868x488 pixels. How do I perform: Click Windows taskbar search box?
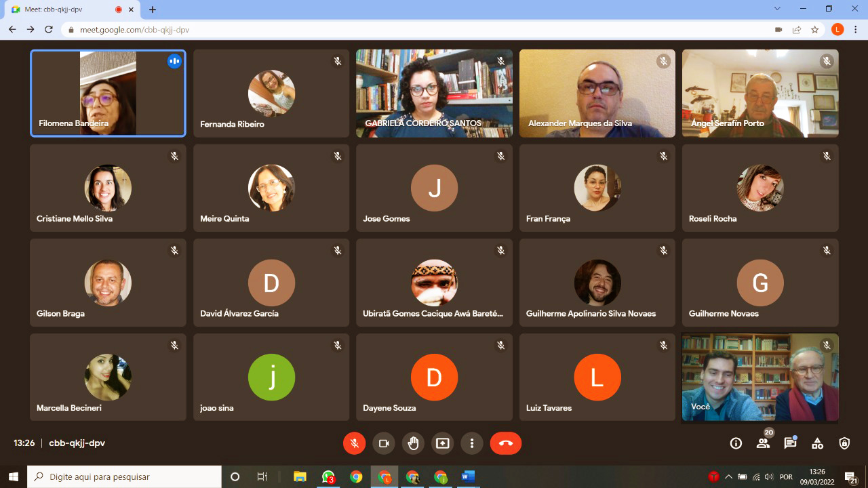click(124, 476)
